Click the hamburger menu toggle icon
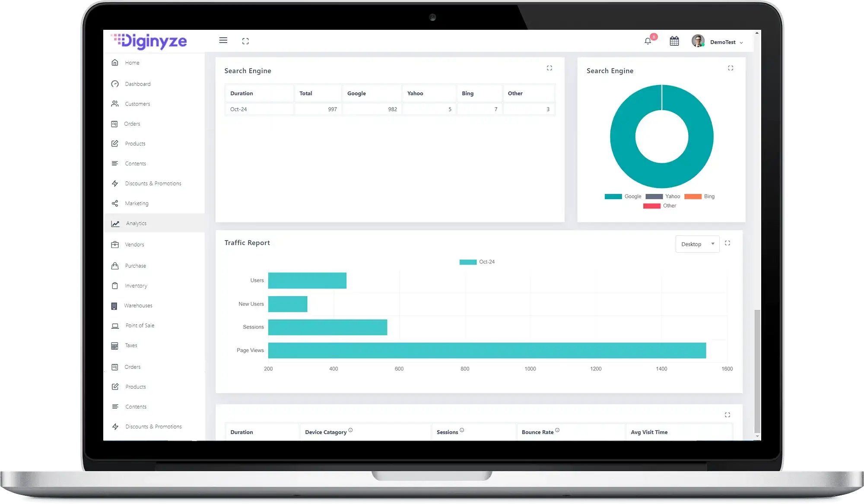This screenshot has height=504, width=864. coord(223,40)
